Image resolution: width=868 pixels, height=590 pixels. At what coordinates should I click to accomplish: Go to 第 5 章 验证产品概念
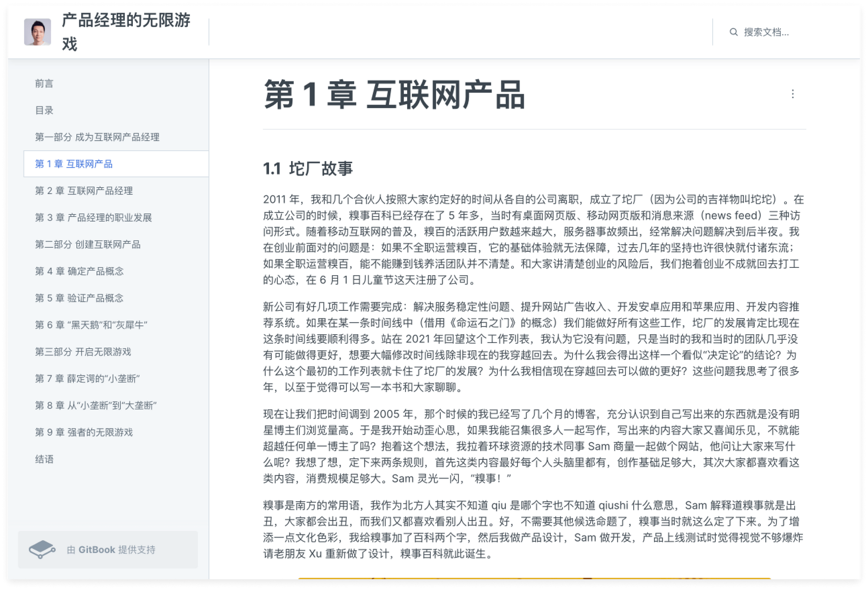click(79, 298)
